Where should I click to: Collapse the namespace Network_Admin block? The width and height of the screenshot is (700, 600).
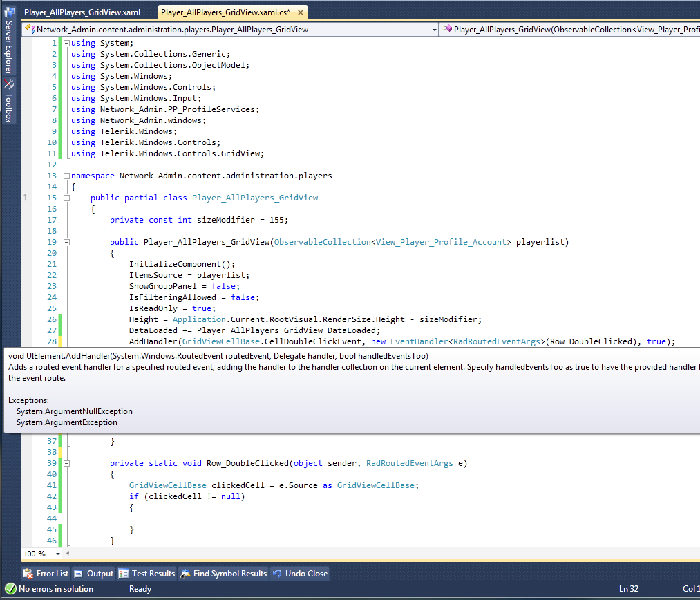[x=66, y=176]
